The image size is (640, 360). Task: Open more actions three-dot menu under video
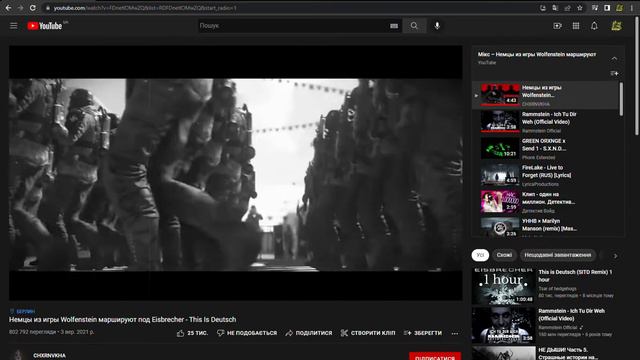point(455,333)
